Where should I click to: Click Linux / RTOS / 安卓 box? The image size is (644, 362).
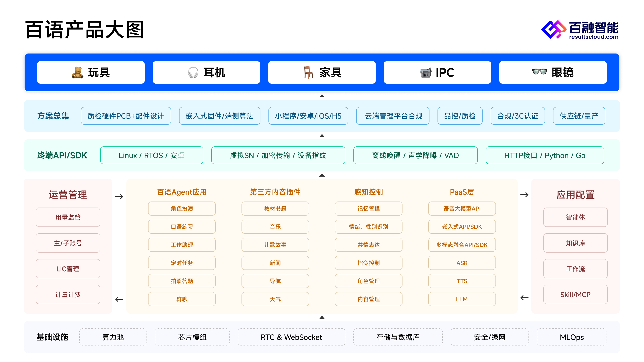(x=152, y=155)
